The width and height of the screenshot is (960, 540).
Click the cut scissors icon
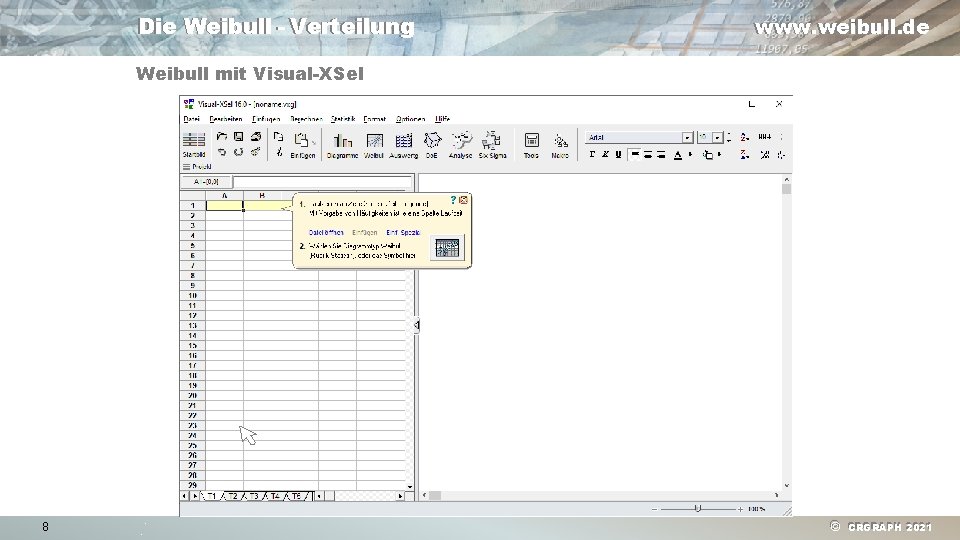click(279, 152)
